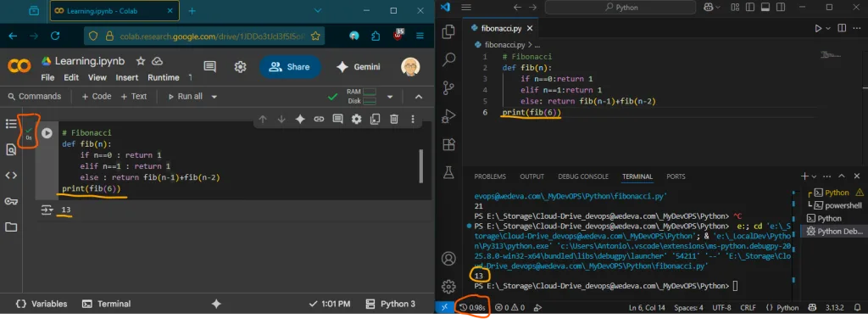This screenshot has width=868, height=319.
Task: Open cell settings gear in cell toolbar
Action: click(x=357, y=119)
